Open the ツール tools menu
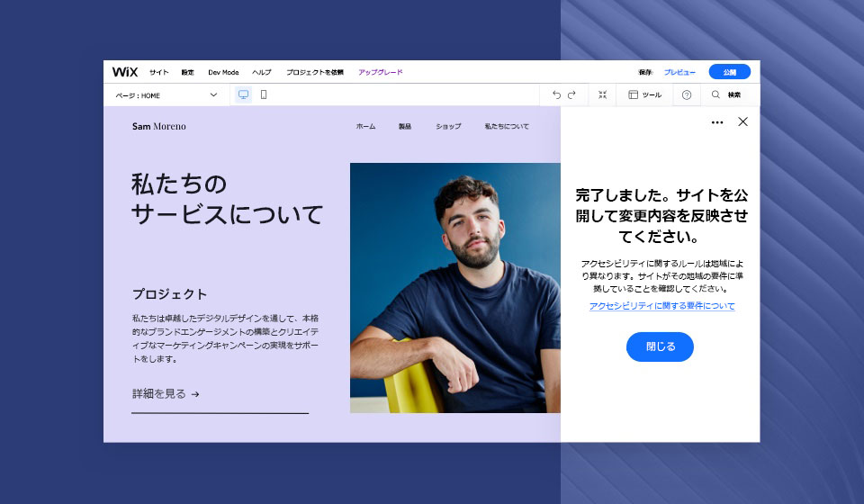Viewport: 864px width, 504px height. pos(644,94)
